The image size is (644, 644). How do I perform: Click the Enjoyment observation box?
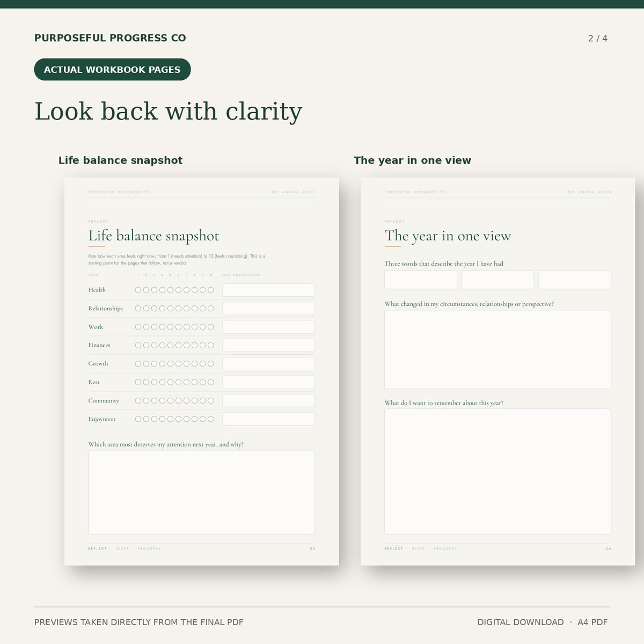(268, 419)
